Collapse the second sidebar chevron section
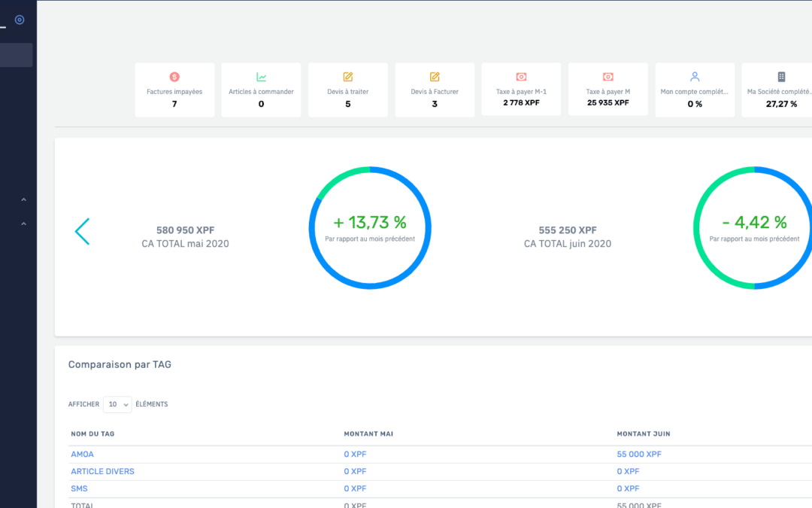 (x=23, y=224)
